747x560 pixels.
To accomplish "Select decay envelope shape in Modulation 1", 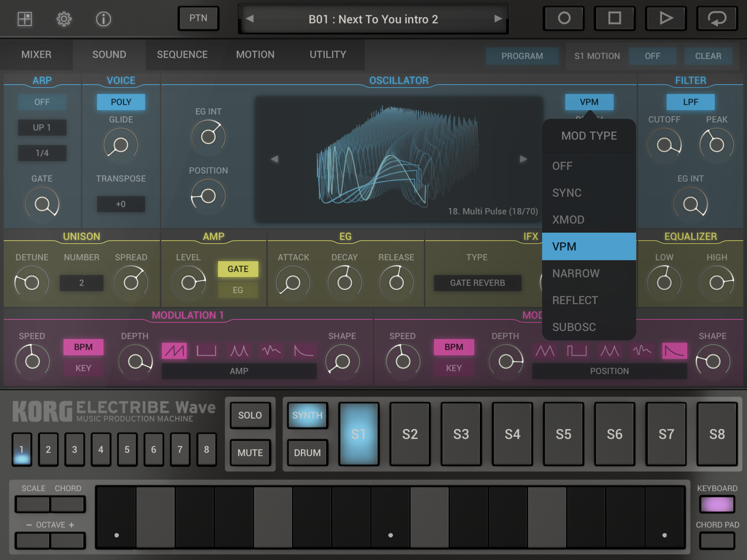I will coord(304,351).
